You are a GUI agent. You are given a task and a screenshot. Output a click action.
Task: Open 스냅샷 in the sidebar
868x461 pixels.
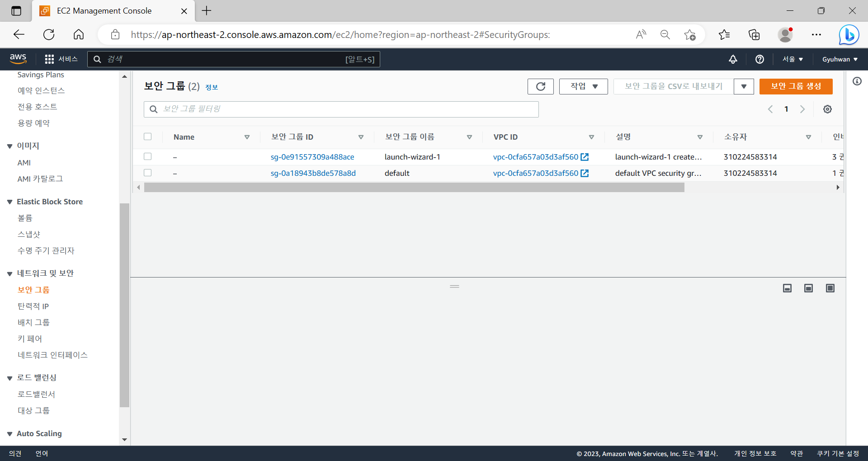pos(29,234)
